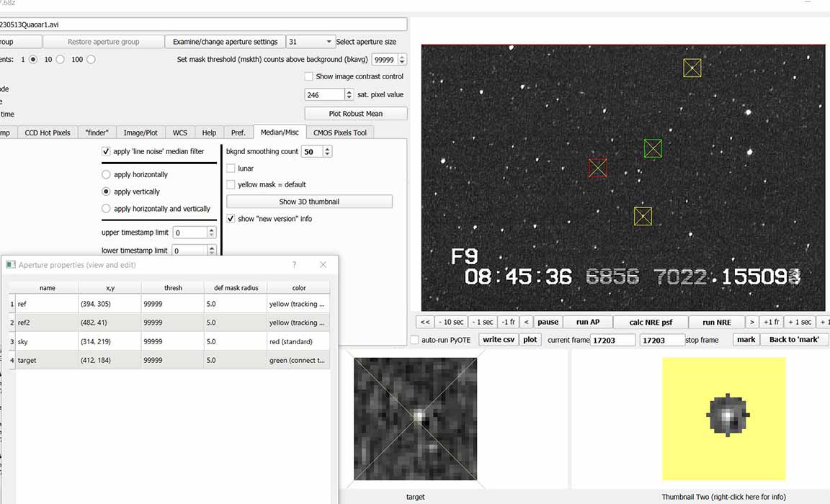Play forward with the > button
This screenshot has width=830, height=504.
point(751,322)
